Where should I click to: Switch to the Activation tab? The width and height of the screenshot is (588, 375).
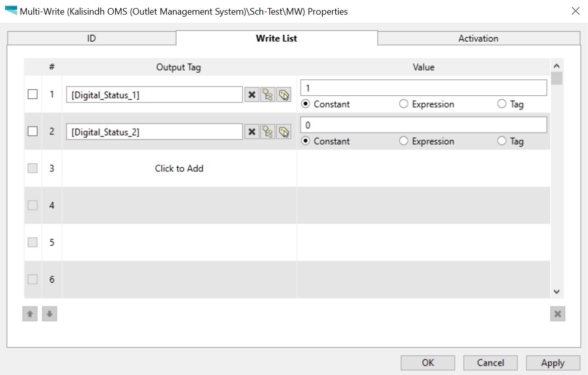coord(478,38)
